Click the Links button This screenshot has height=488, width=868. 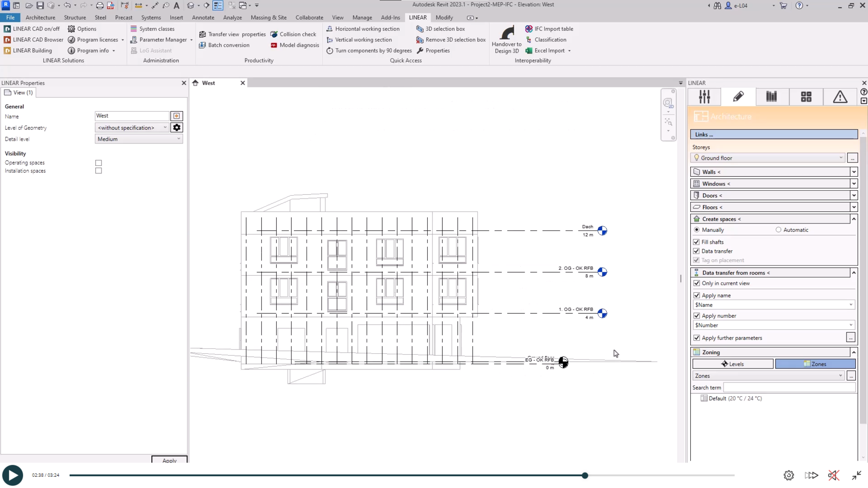pos(774,134)
